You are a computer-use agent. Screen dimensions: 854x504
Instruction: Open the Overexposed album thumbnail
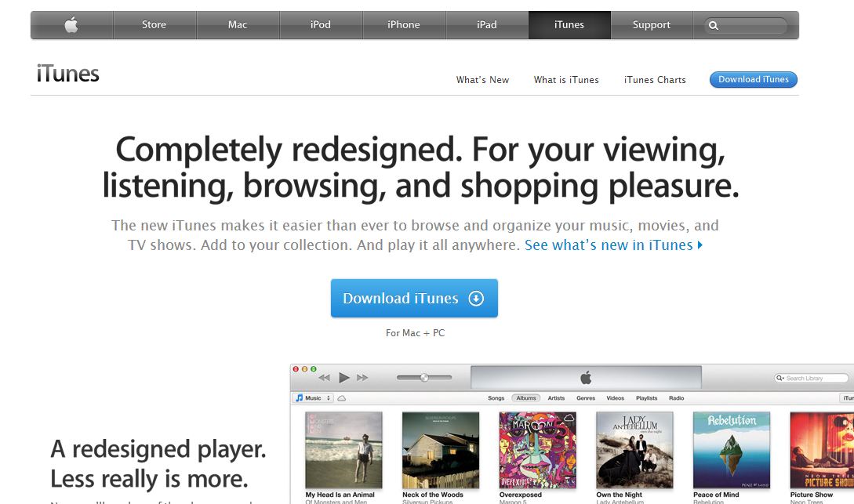point(536,449)
